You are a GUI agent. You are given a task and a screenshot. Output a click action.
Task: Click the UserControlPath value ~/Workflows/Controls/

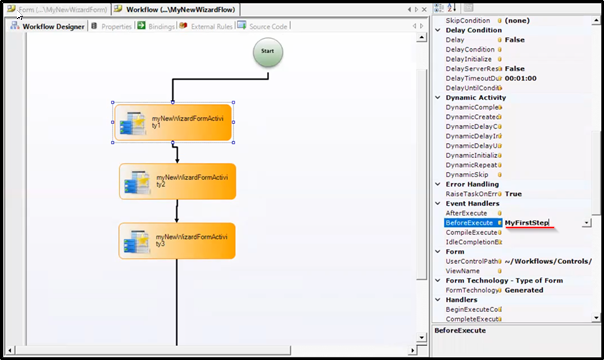(548, 261)
